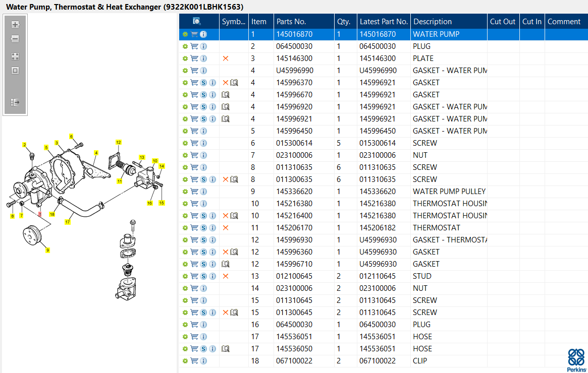Select callout 13 on the diagram

pos(142,157)
